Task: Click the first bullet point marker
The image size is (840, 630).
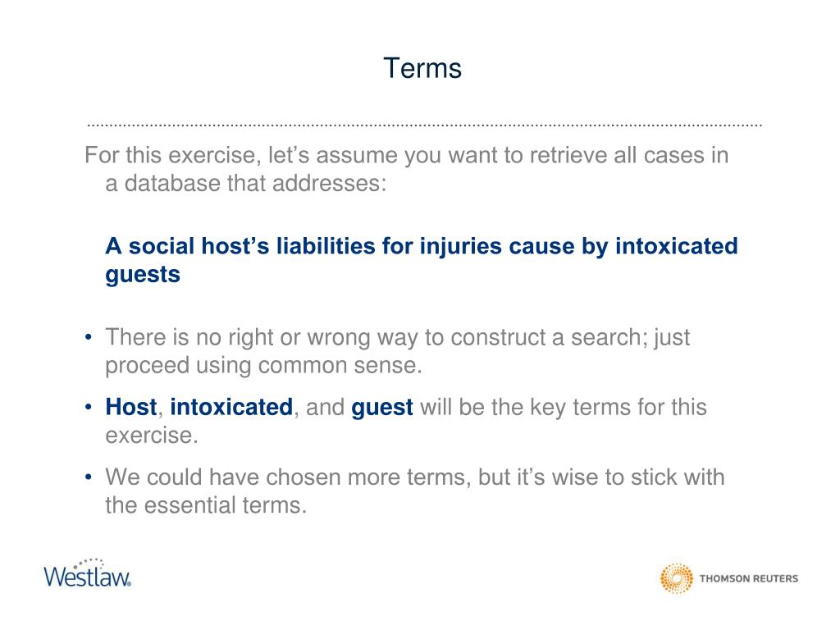Action: point(89,337)
